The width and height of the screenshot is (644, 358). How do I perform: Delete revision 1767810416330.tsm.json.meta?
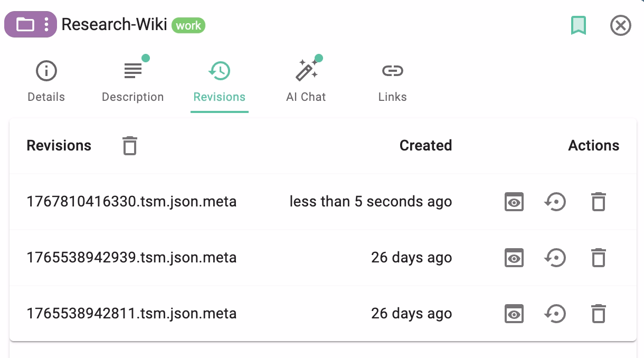[x=598, y=202]
